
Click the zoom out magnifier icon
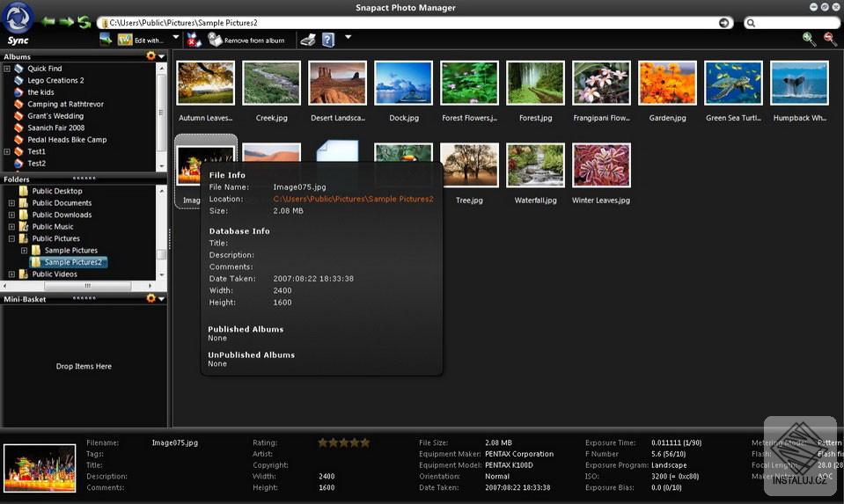point(830,39)
